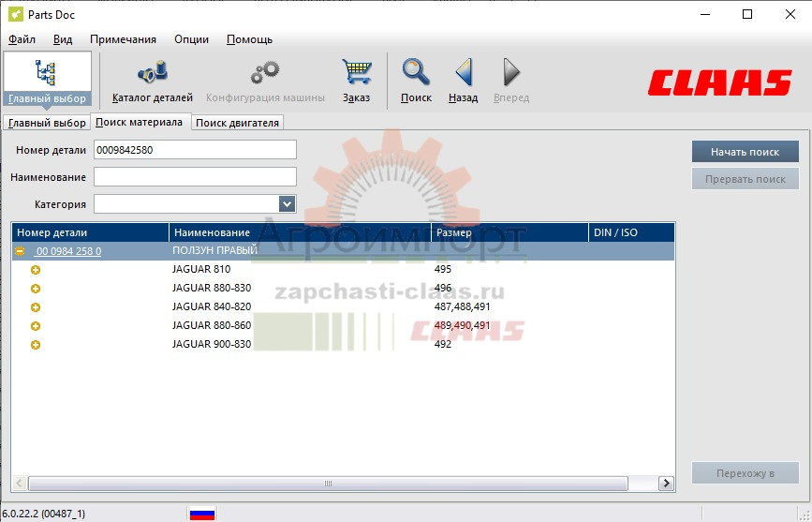The image size is (812, 522).
Task: Select the ПОЛЗУН ПРАВЫЙ name cell
Action: 214,251
